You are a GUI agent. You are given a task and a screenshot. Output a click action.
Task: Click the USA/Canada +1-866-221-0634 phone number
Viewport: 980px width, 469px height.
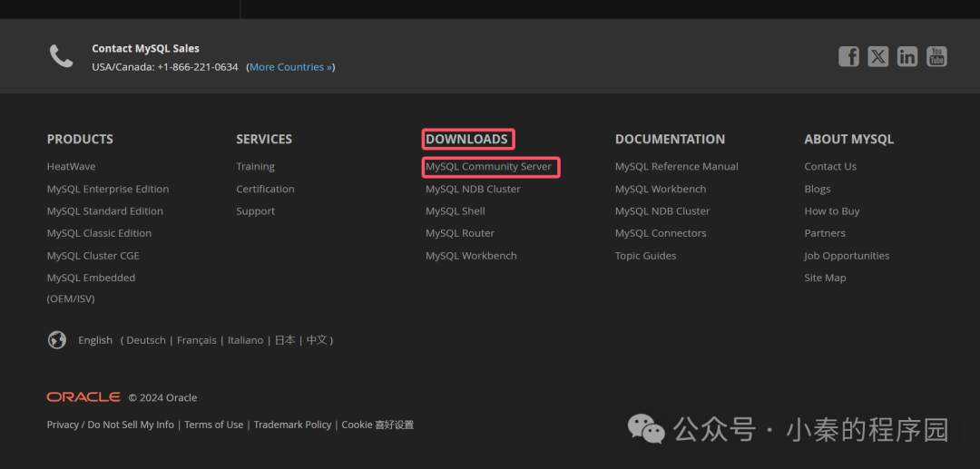point(165,67)
